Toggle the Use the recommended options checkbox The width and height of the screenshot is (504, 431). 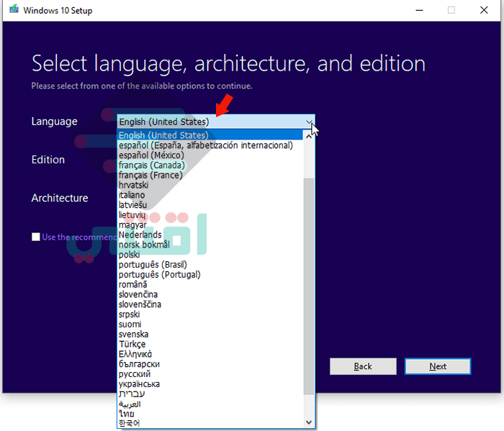pos(36,237)
